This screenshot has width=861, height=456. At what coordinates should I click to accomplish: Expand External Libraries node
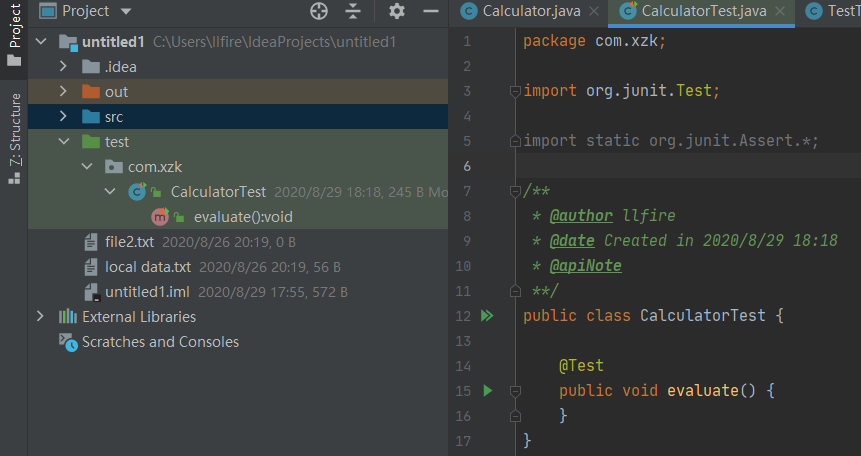pos(40,317)
